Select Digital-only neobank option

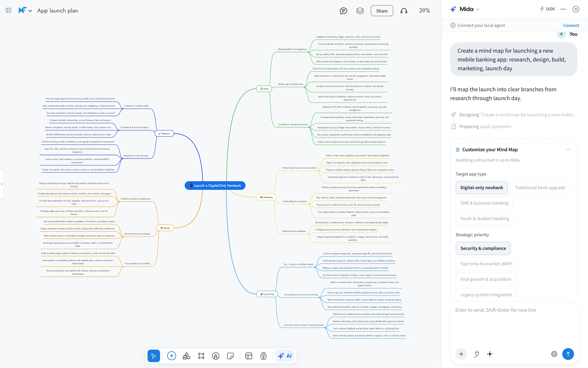coord(482,188)
